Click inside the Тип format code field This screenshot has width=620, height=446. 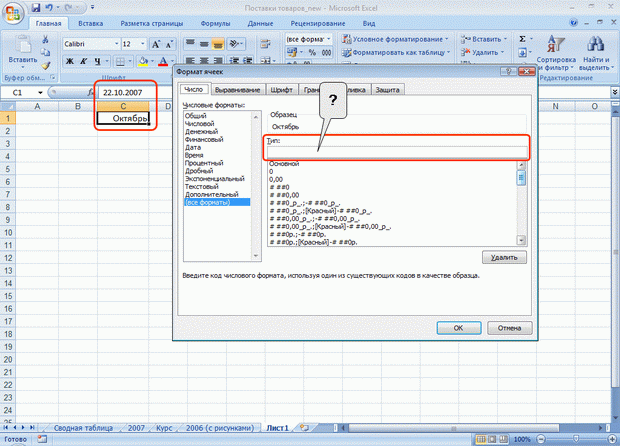[397, 152]
